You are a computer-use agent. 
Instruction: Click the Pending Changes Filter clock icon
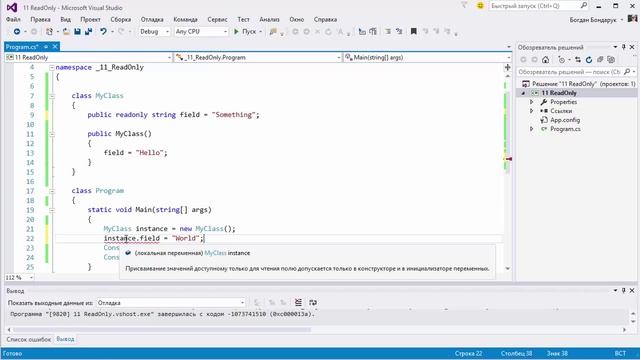562,60
